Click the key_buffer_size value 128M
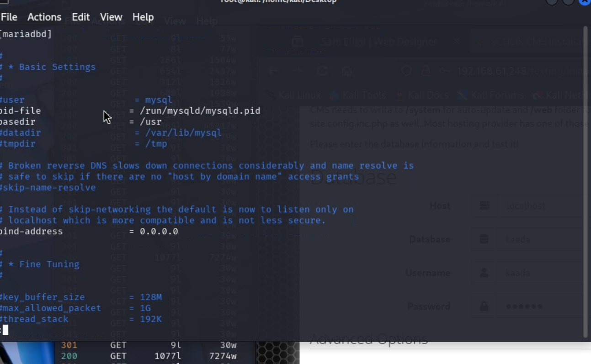This screenshot has height=364, width=591. pos(151,297)
